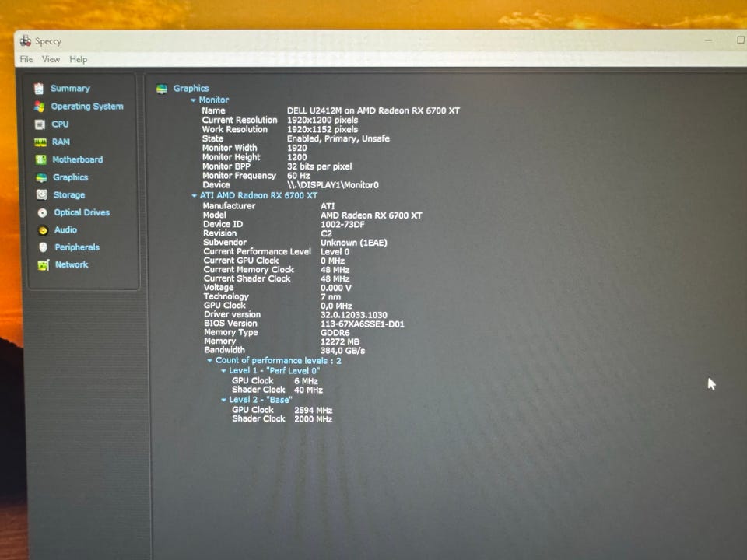Screen dimensions: 747x560
Task: Open the Peripherals section label
Action: pos(77,247)
